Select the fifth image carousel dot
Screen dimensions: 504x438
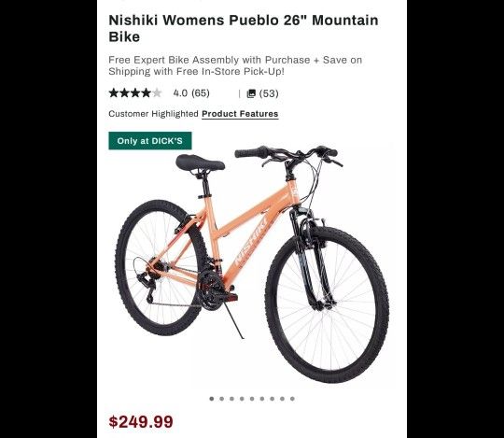(x=252, y=399)
